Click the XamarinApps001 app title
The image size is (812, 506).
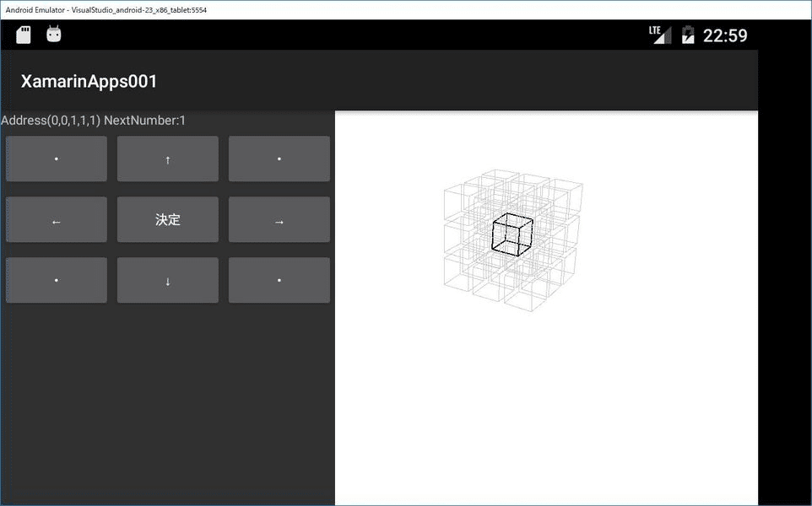[x=89, y=81]
